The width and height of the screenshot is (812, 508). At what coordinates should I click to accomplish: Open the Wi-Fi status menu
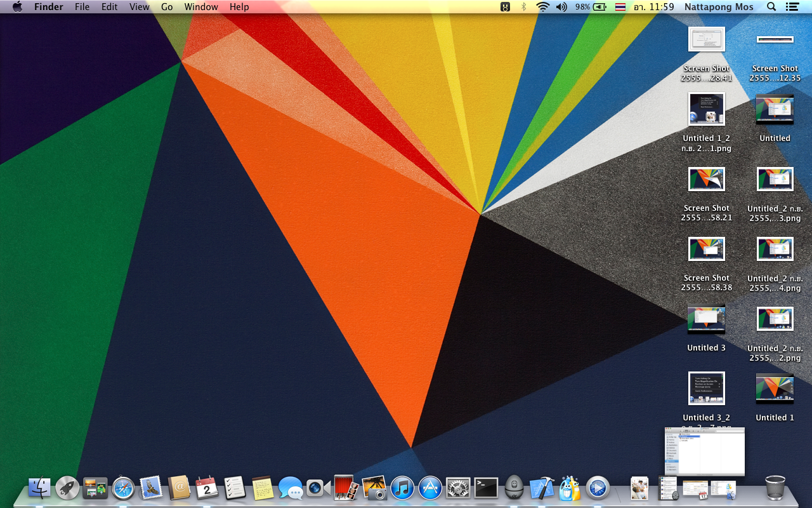click(542, 7)
